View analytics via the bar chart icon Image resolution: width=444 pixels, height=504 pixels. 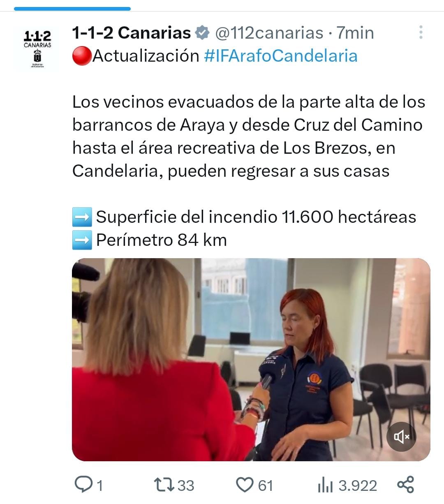tap(325, 486)
